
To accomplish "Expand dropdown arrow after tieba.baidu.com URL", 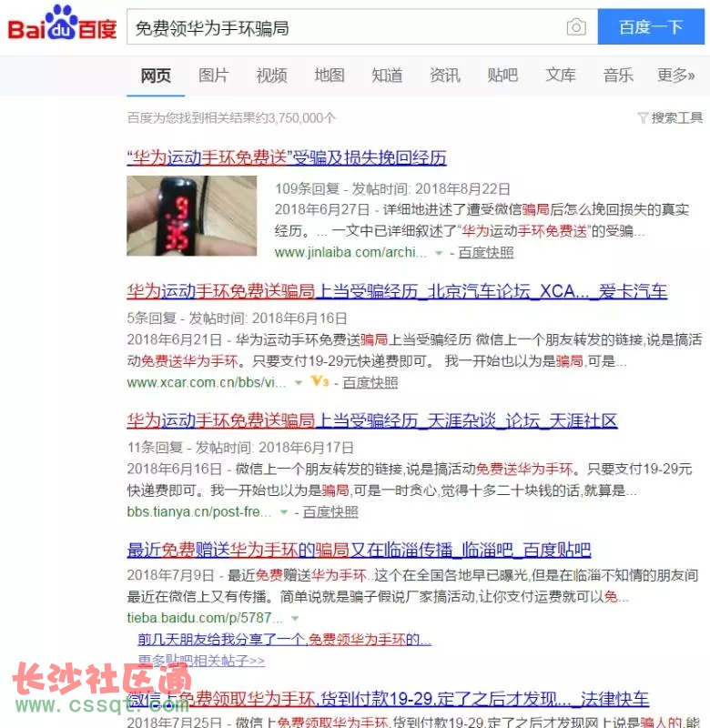I will pyautogui.click(x=294, y=619).
